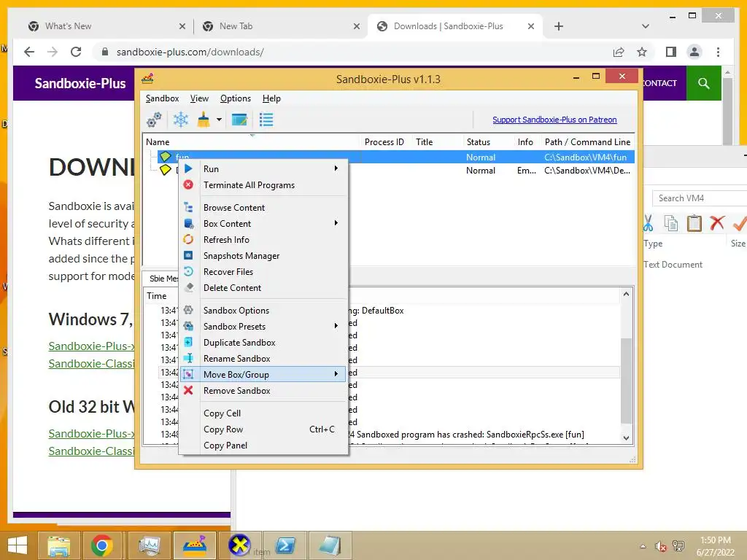747x560 pixels.
Task: Open the View menu
Action: coord(199,98)
